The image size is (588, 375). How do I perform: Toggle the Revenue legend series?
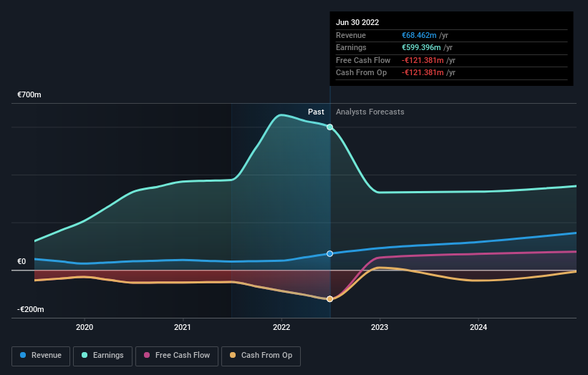(x=41, y=356)
